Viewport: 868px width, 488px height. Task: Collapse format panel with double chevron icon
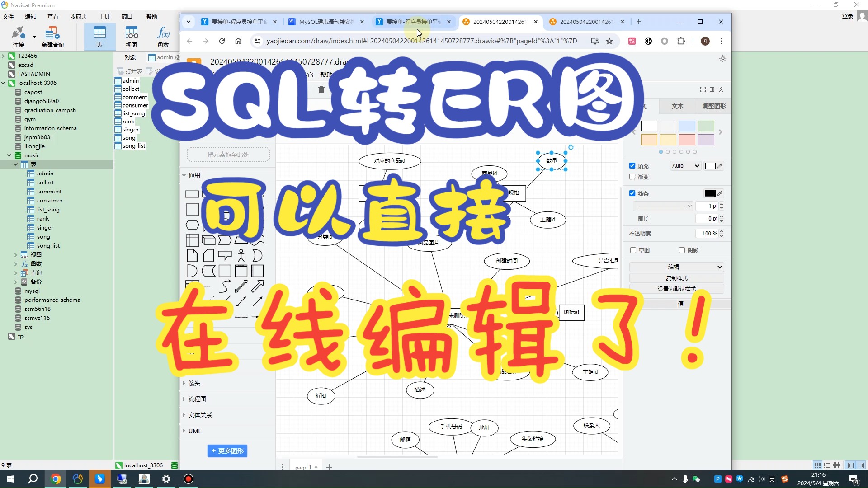(721, 89)
